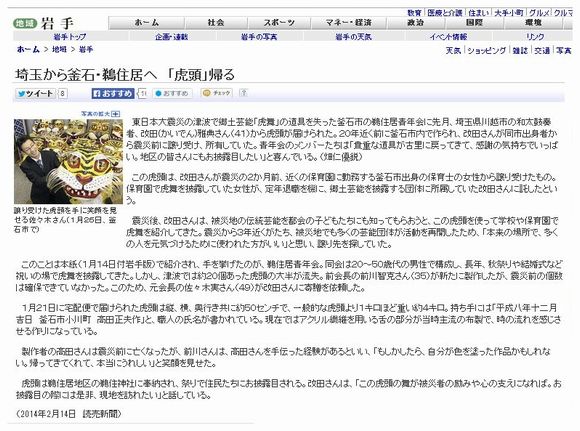
Task: Open the 教育 top link
Action: [x=414, y=13]
